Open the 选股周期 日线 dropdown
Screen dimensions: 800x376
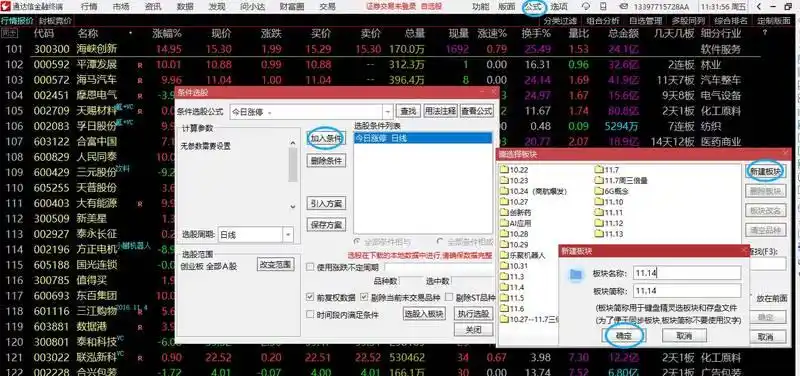tap(288, 235)
